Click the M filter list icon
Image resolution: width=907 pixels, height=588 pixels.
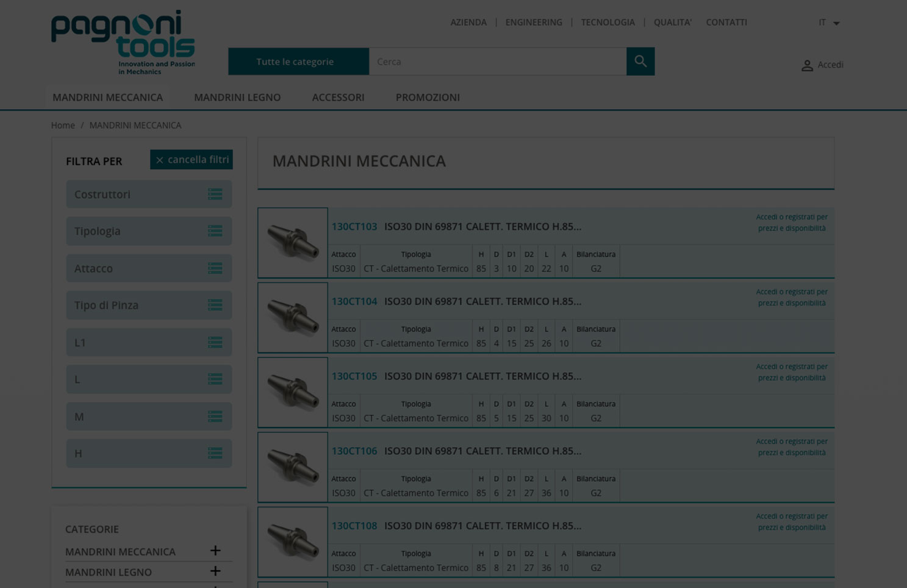[215, 416]
